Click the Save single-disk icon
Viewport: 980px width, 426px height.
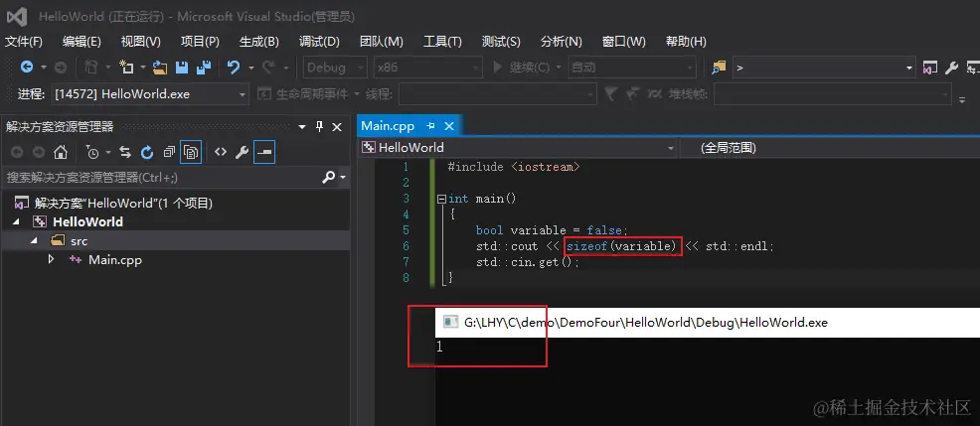click(x=181, y=68)
